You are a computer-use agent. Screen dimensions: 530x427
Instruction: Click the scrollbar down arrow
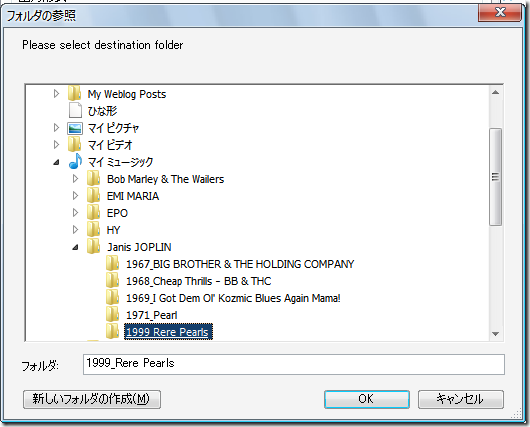pos(496,334)
